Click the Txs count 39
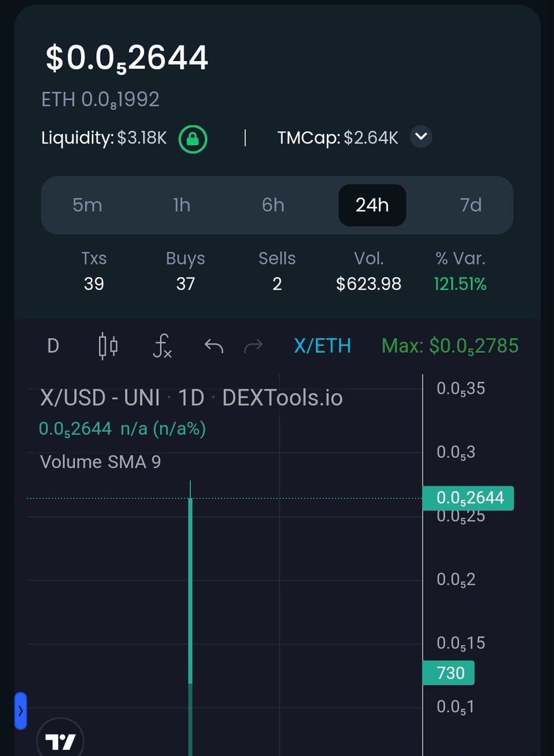This screenshot has width=554, height=756. tap(94, 284)
